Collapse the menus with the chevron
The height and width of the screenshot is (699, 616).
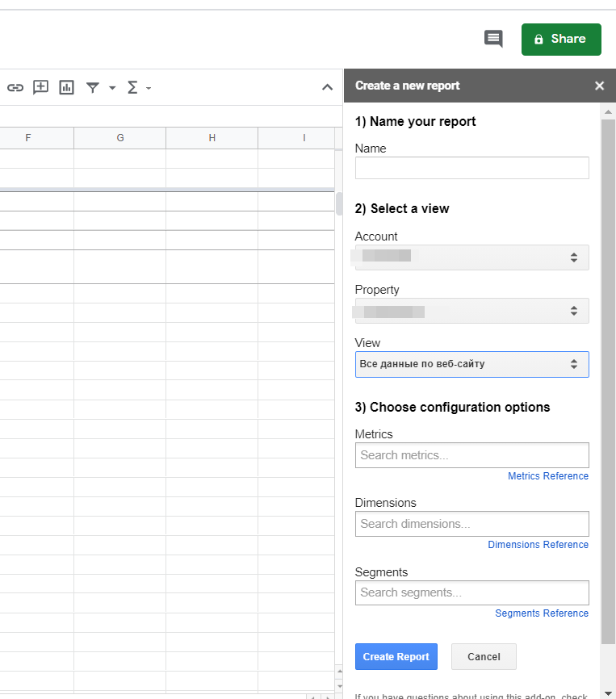click(x=327, y=87)
